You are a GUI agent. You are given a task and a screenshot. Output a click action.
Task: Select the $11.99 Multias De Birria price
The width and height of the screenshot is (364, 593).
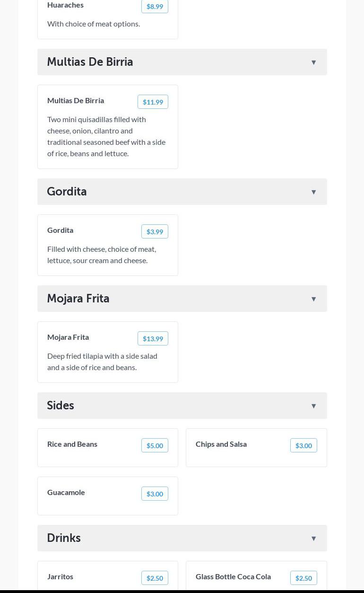[153, 102]
